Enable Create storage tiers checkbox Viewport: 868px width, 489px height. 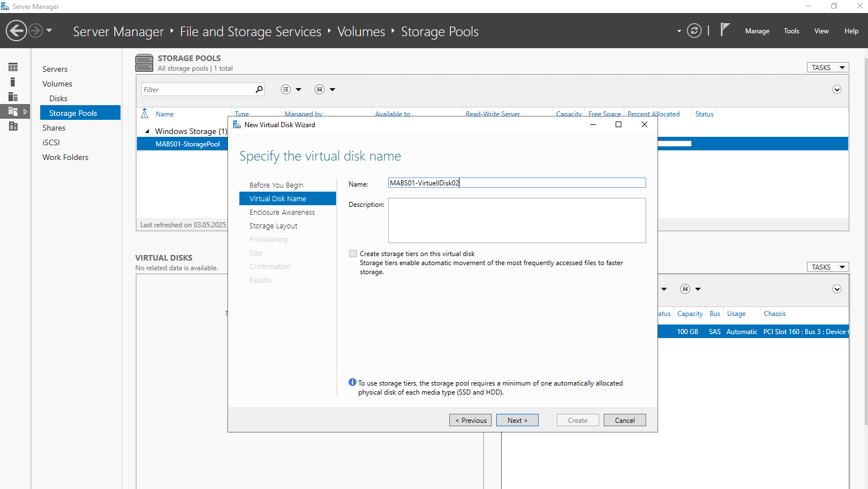pyautogui.click(x=353, y=254)
